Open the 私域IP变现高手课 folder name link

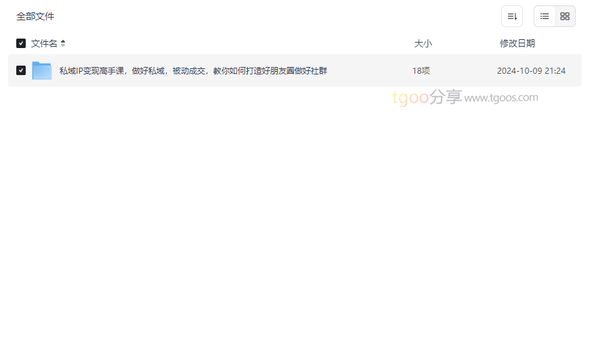point(193,70)
